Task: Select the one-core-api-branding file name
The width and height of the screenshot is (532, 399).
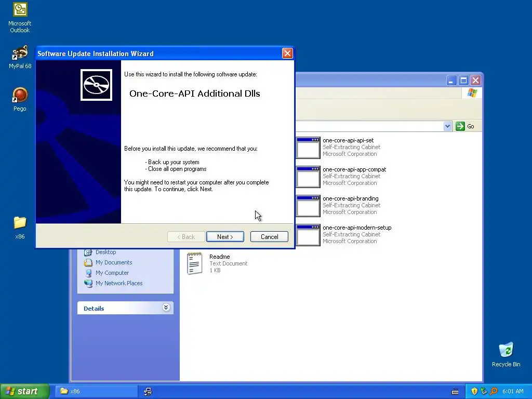Action: pyautogui.click(x=351, y=199)
